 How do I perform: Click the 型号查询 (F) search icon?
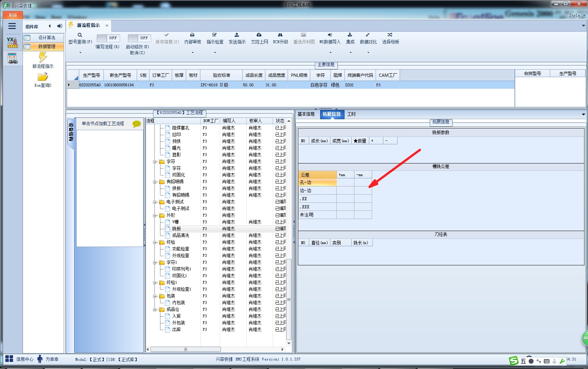[x=80, y=35]
